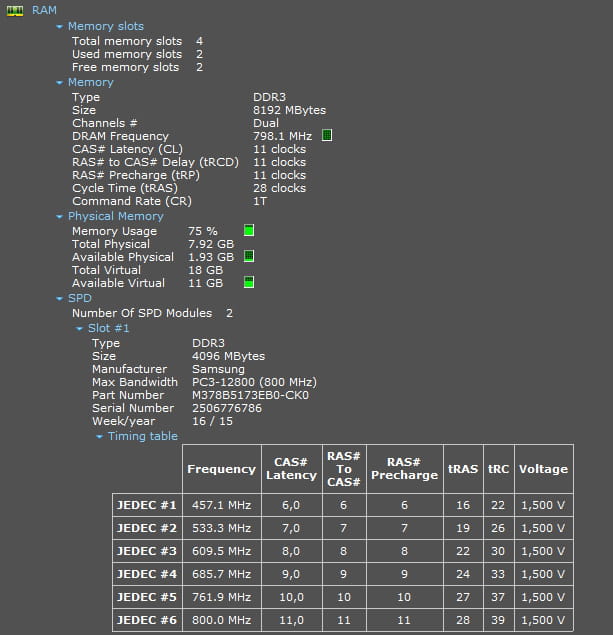Collapse the Memory section arrow
The width and height of the screenshot is (613, 635).
pos(60,83)
